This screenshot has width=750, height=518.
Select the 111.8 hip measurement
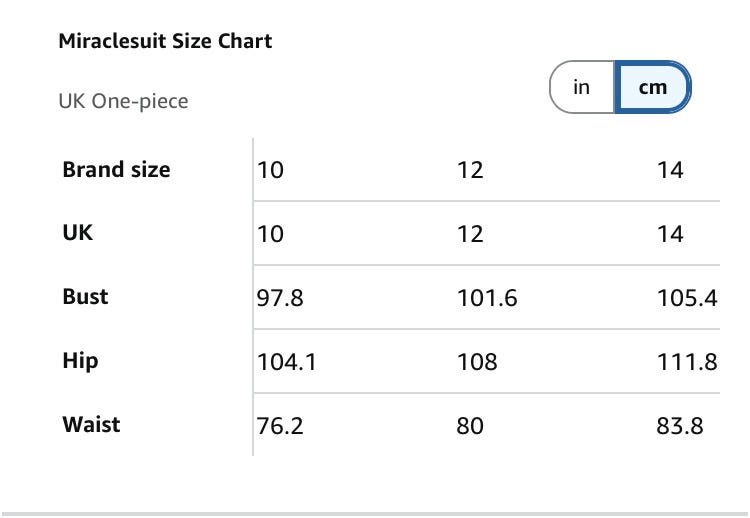(x=687, y=362)
